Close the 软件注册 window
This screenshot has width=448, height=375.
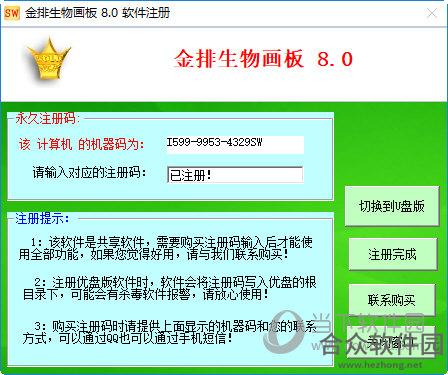pos(432,13)
